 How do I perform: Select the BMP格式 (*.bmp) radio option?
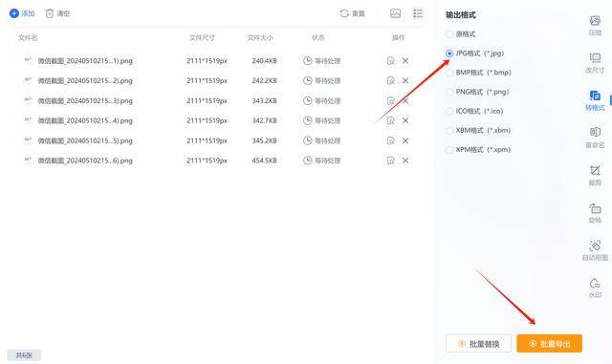pos(478,73)
